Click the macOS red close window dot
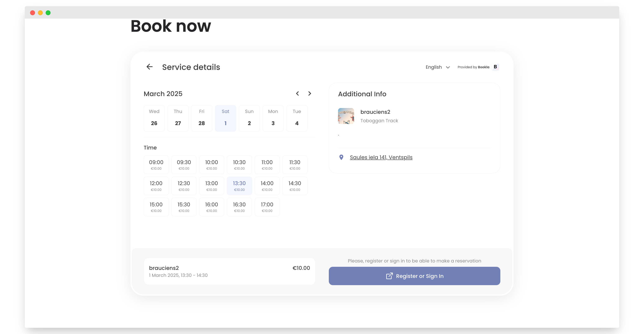 (x=32, y=13)
